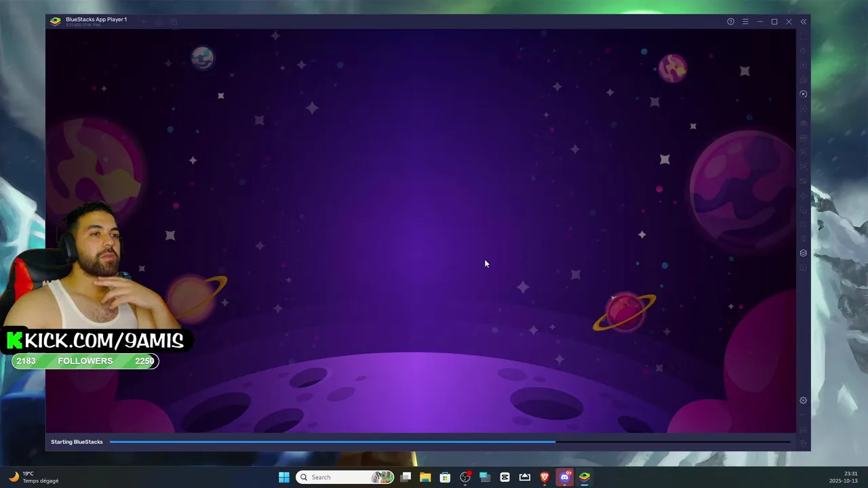
Task: Launch Microsoft Store from the taskbar
Action: pos(445,477)
